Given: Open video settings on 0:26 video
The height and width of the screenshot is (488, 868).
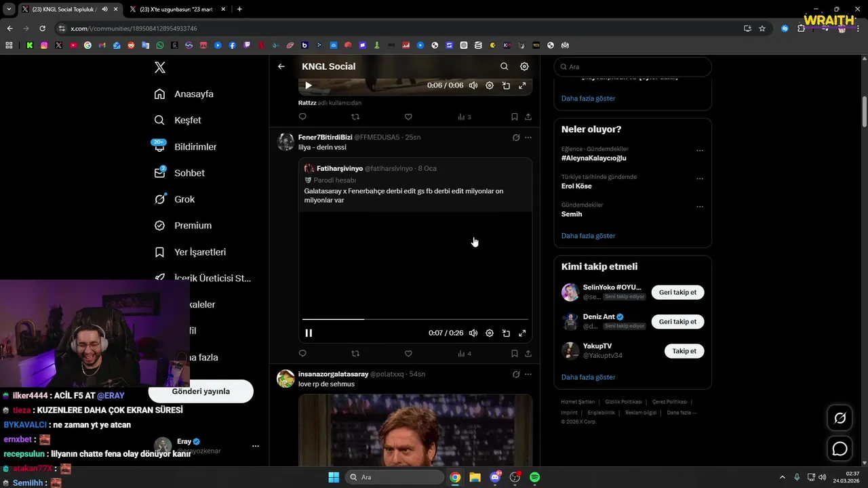Looking at the screenshot, I should tap(490, 333).
